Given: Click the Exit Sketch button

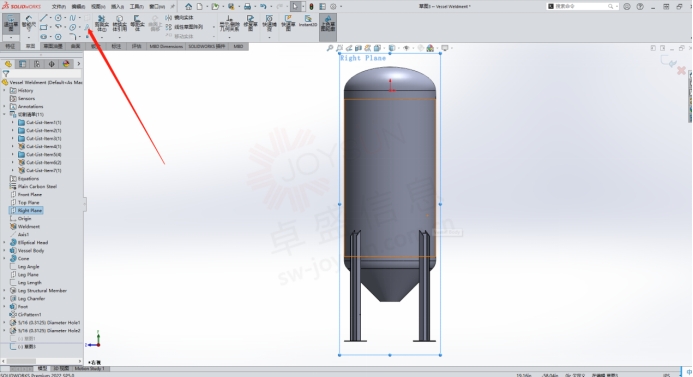Looking at the screenshot, I should click(11, 23).
